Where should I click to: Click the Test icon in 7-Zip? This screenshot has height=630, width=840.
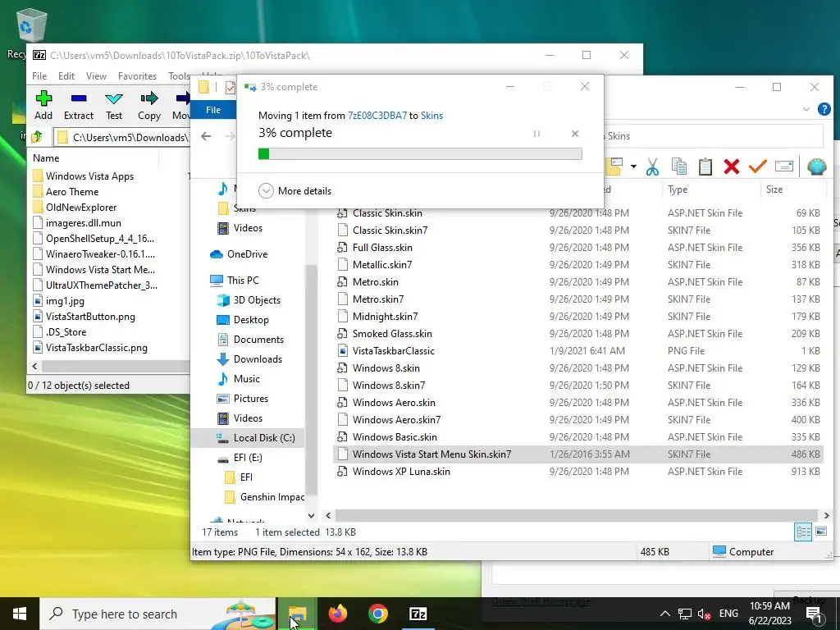click(113, 106)
